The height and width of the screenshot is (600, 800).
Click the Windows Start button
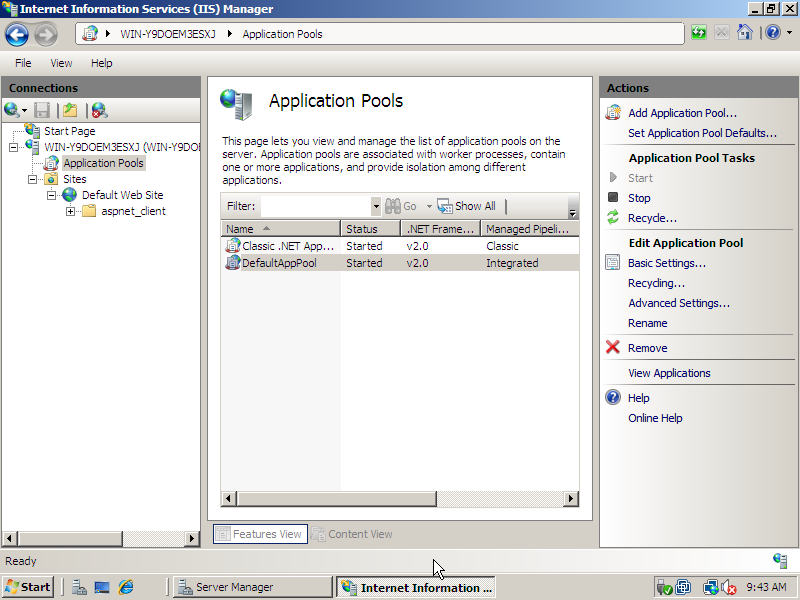[x=28, y=587]
